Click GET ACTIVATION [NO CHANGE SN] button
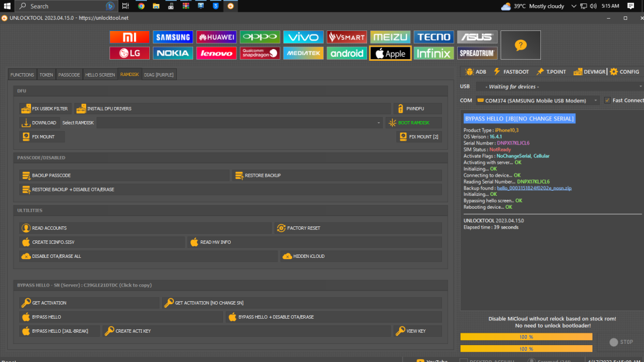 click(x=302, y=303)
